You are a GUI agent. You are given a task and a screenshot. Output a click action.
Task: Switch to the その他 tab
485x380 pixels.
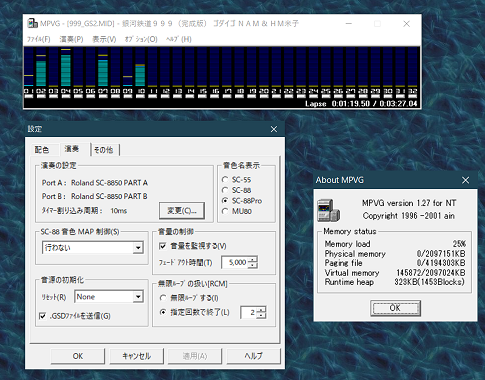pyautogui.click(x=104, y=150)
